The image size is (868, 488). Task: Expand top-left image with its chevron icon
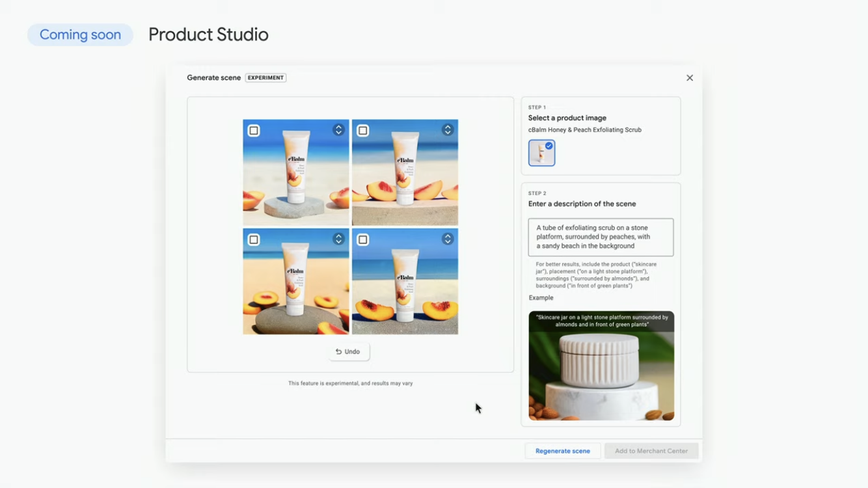pos(338,130)
